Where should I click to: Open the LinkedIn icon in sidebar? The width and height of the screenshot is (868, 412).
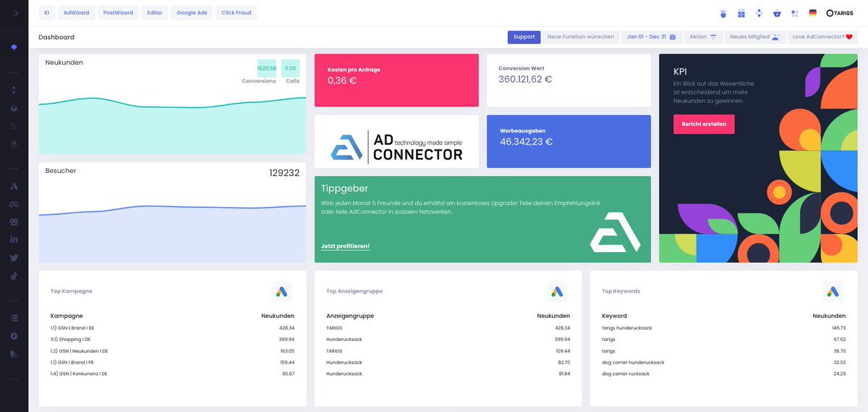point(14,239)
